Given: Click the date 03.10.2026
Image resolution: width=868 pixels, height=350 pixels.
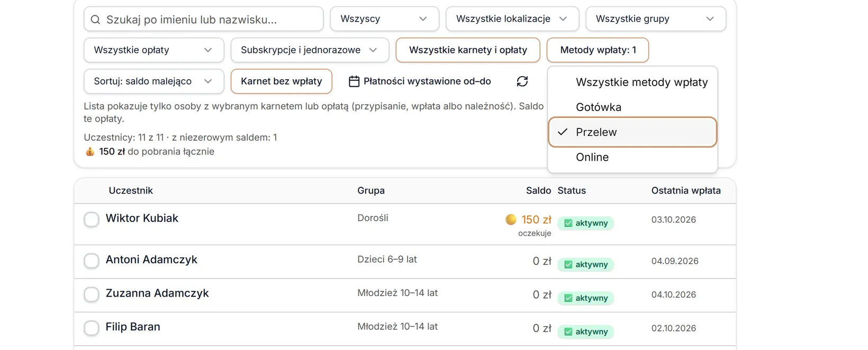Looking at the screenshot, I should coord(674,220).
